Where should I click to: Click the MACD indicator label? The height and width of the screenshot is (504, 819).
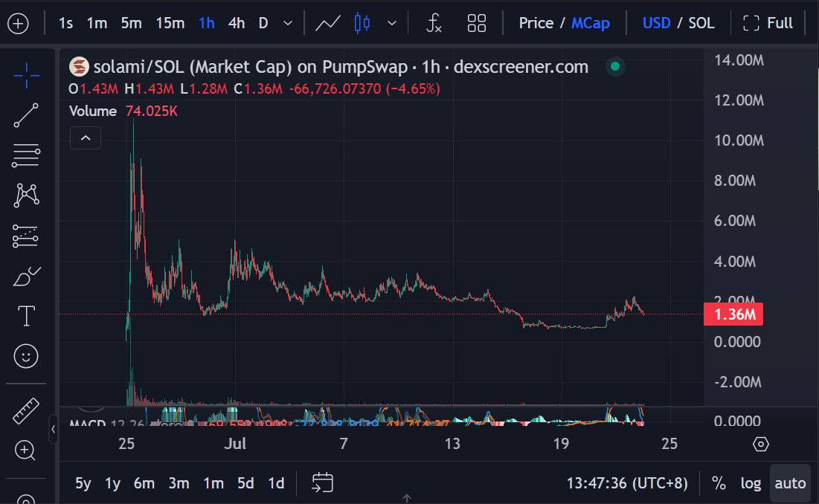[x=87, y=422]
